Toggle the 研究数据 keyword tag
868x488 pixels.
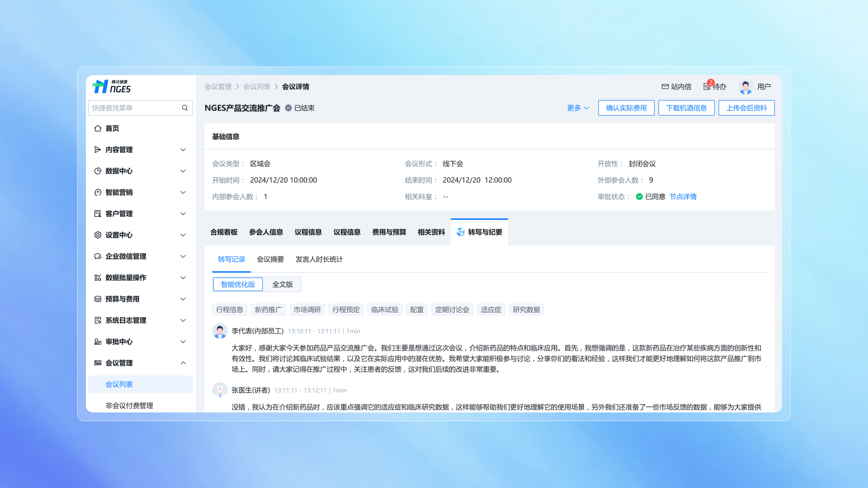(526, 310)
